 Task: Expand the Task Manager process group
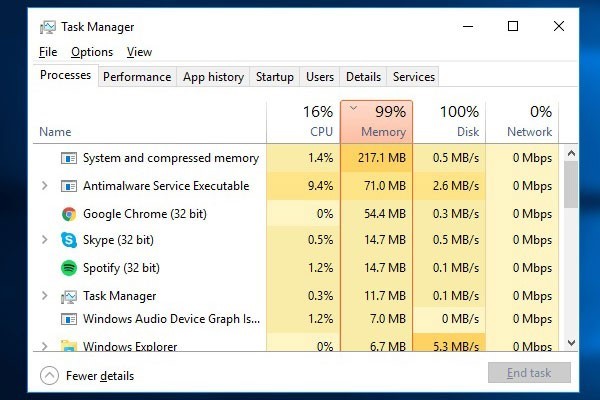pyautogui.click(x=44, y=296)
